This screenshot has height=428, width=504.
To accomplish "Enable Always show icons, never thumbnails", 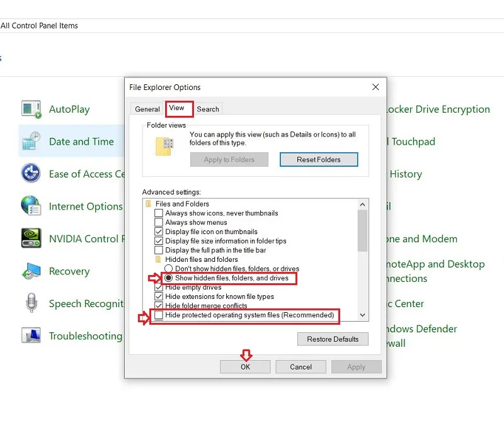I will point(159,213).
